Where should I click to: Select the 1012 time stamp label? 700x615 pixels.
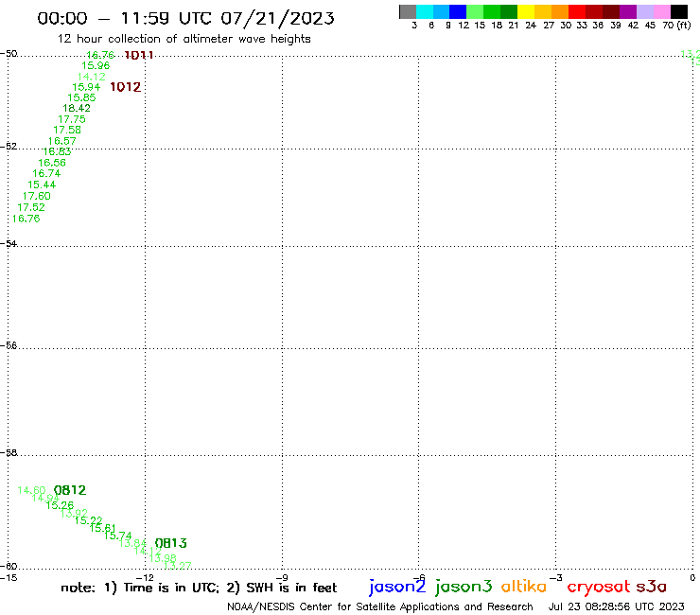coord(126,87)
